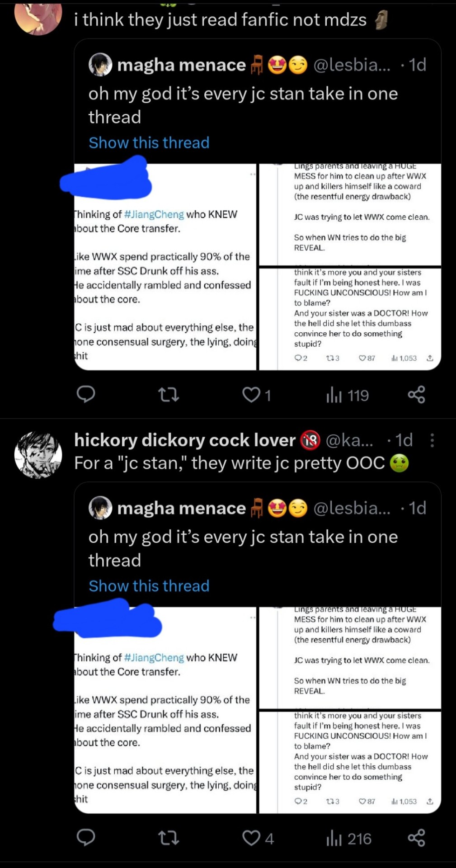Retweet the first tweet with 119 views
This screenshot has width=456, height=868.
click(x=169, y=395)
